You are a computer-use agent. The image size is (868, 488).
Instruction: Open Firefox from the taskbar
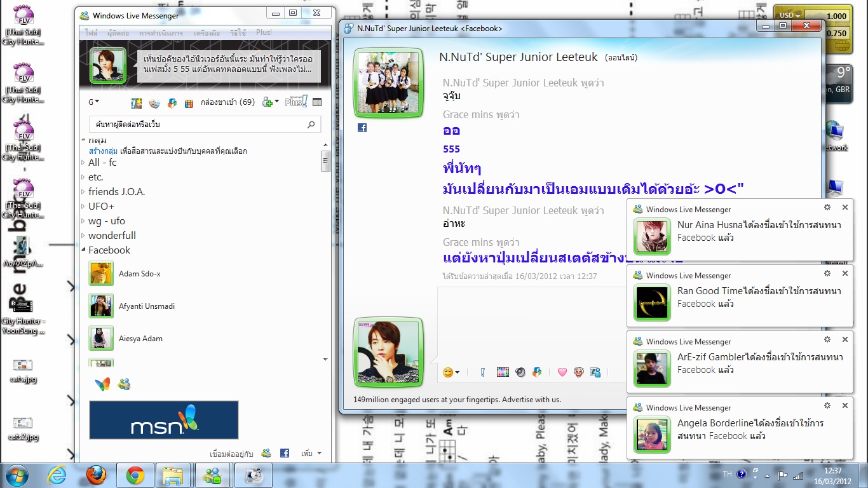(96, 475)
